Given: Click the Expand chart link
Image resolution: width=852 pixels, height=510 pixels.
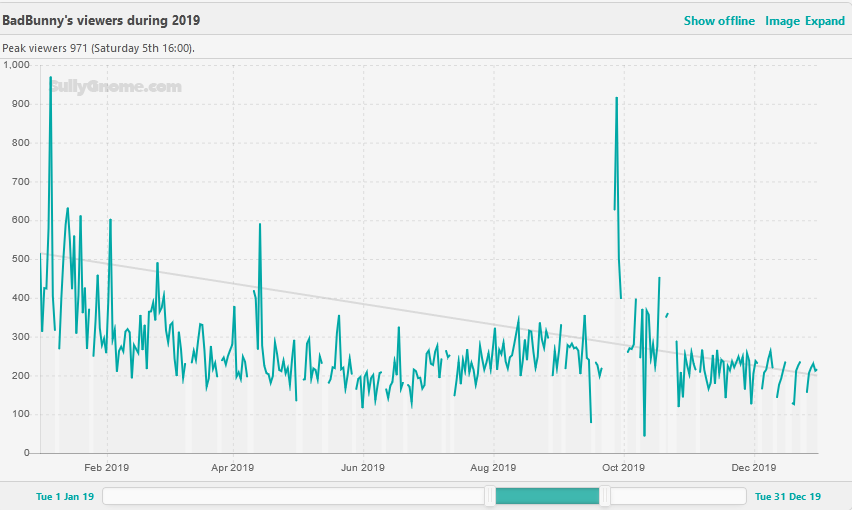Looking at the screenshot, I should (825, 21).
